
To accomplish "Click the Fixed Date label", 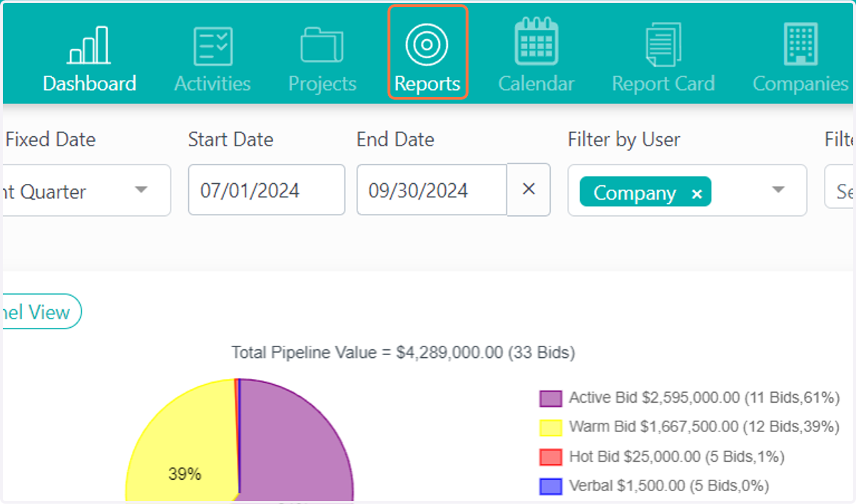I will pos(50,140).
